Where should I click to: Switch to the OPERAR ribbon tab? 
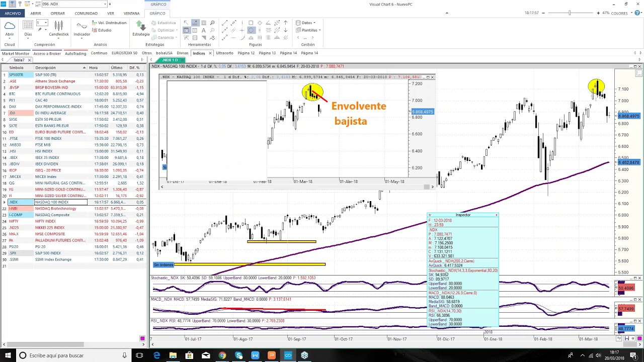tap(57, 13)
